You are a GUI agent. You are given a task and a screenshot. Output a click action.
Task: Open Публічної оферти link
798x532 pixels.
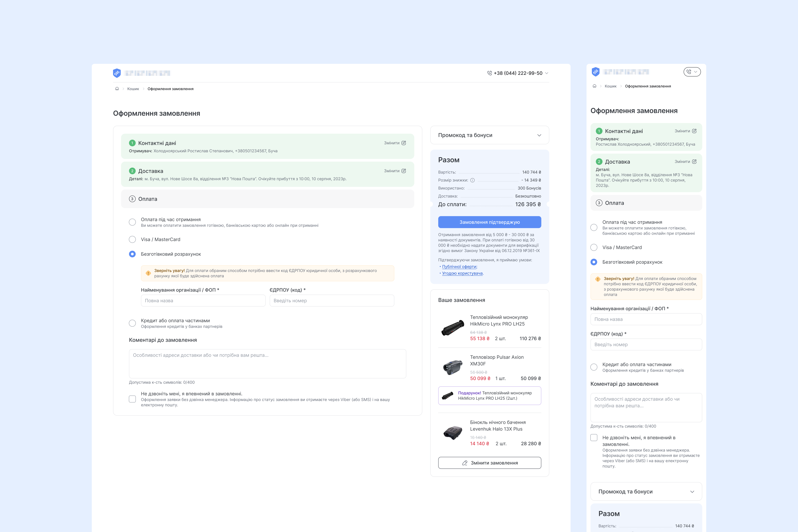[459, 267]
